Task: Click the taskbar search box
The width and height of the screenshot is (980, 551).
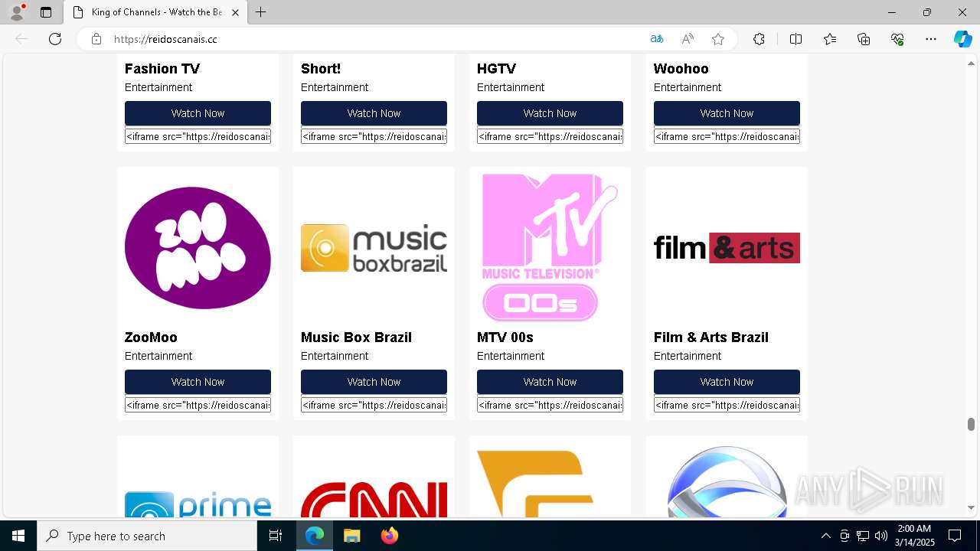Action: click(147, 536)
